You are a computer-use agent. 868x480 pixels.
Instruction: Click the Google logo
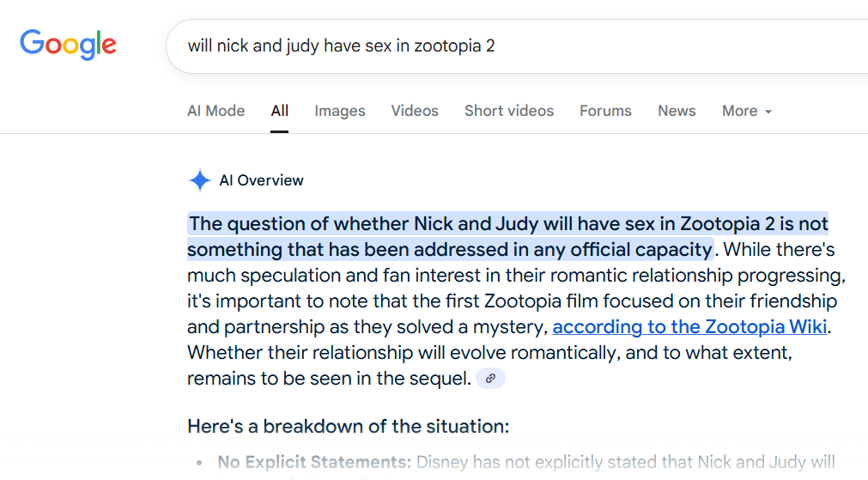pyautogui.click(x=68, y=45)
